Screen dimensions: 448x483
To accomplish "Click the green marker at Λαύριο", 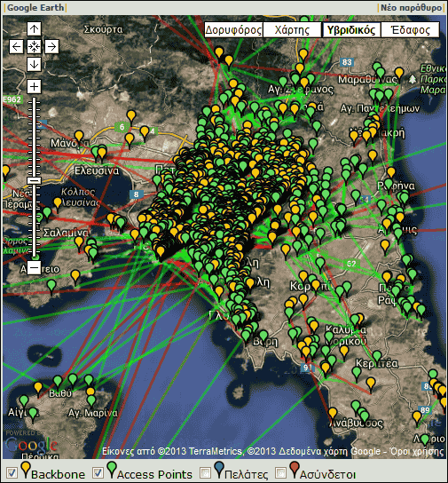I will (425, 439).
